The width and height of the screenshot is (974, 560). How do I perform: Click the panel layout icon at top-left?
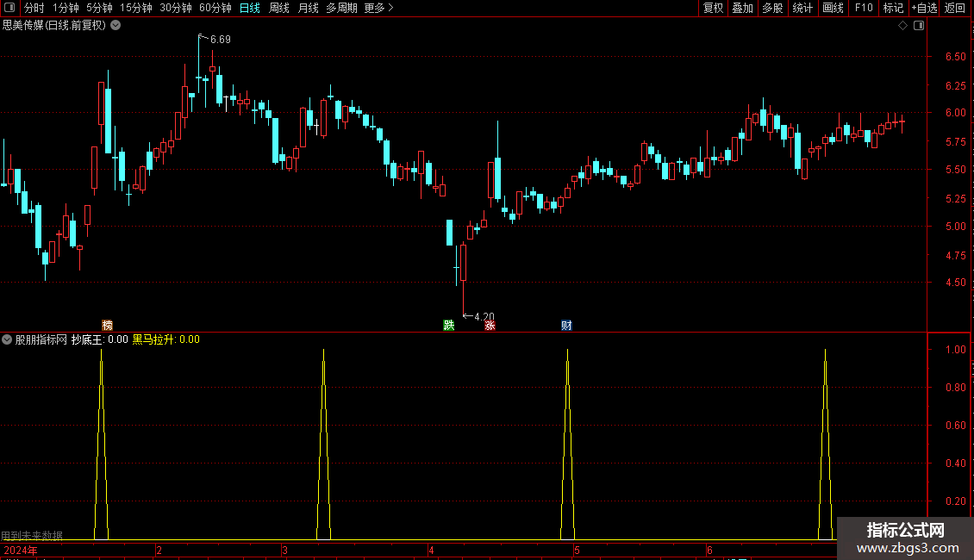(x=9, y=8)
